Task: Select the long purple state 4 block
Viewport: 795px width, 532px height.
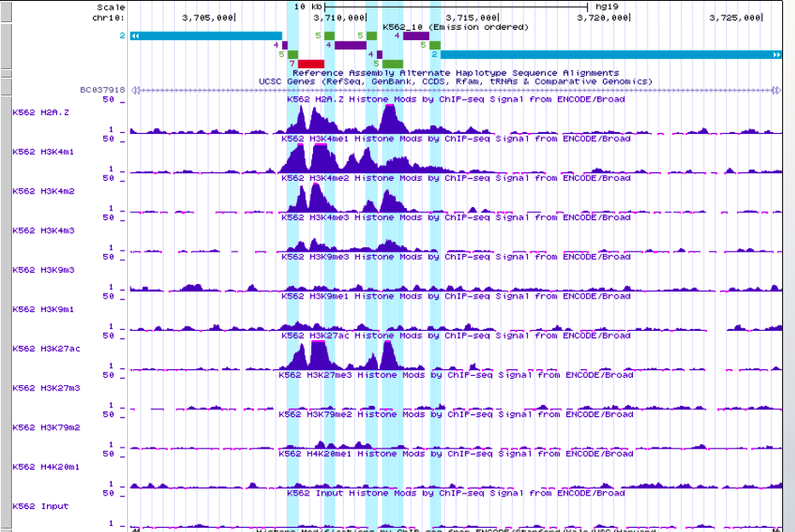Action: tap(351, 45)
